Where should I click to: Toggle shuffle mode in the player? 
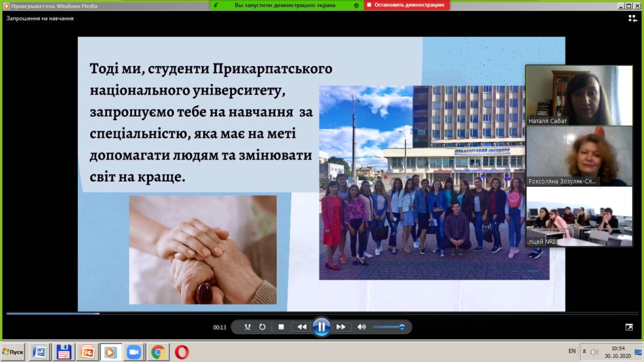(x=247, y=327)
